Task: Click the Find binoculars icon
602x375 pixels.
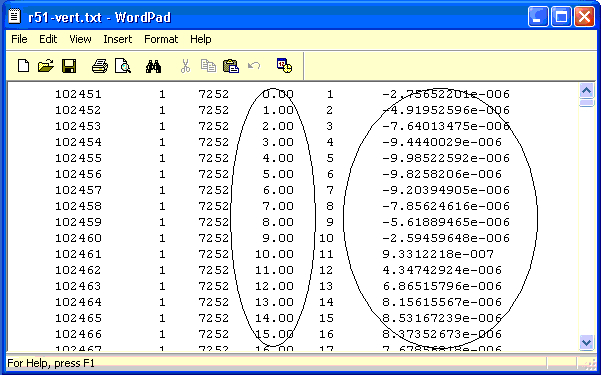Action: (153, 66)
